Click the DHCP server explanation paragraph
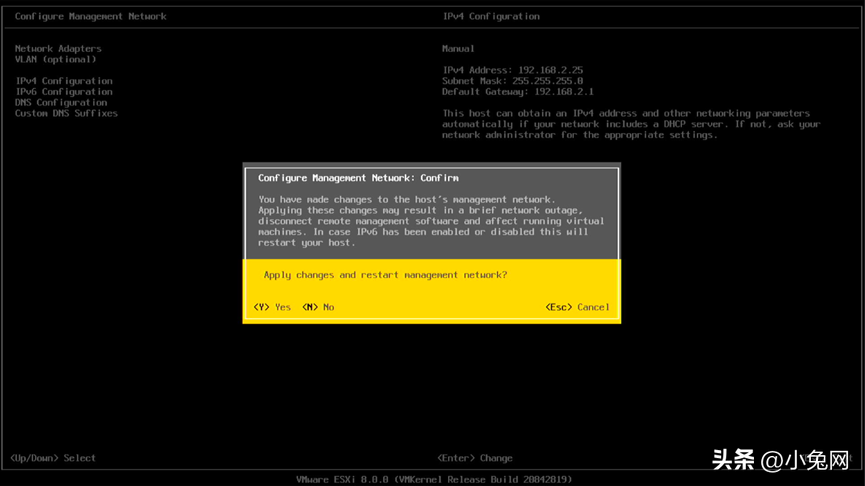The image size is (865, 486). tap(631, 124)
